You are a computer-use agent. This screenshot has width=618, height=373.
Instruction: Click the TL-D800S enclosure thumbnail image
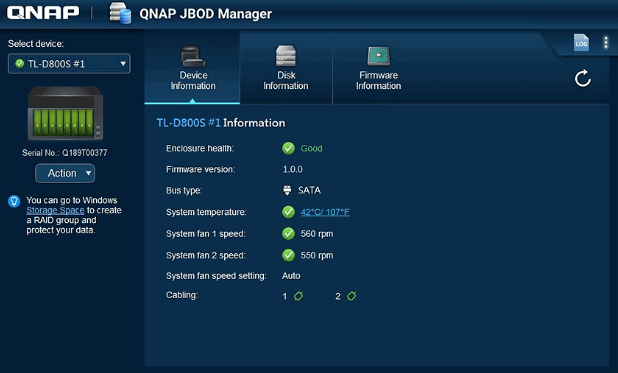(x=65, y=113)
